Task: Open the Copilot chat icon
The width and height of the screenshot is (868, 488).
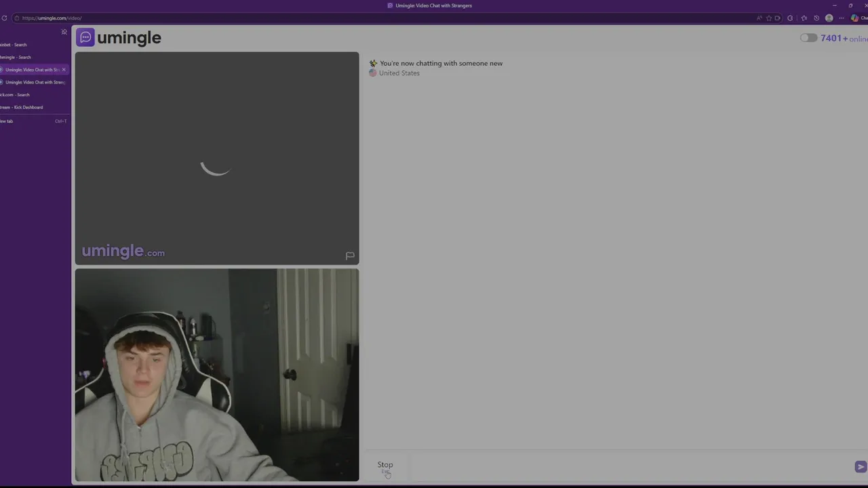Action: (854, 18)
